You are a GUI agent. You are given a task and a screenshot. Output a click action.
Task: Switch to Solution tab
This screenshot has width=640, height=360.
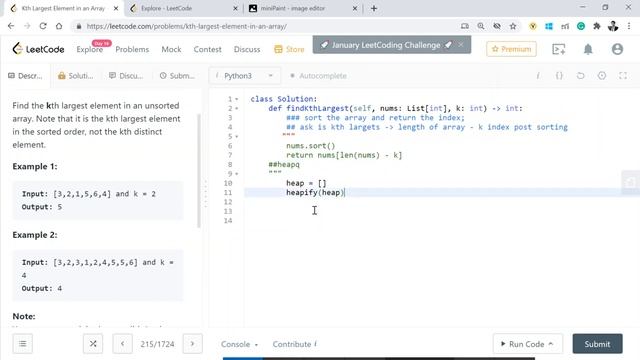coord(76,76)
